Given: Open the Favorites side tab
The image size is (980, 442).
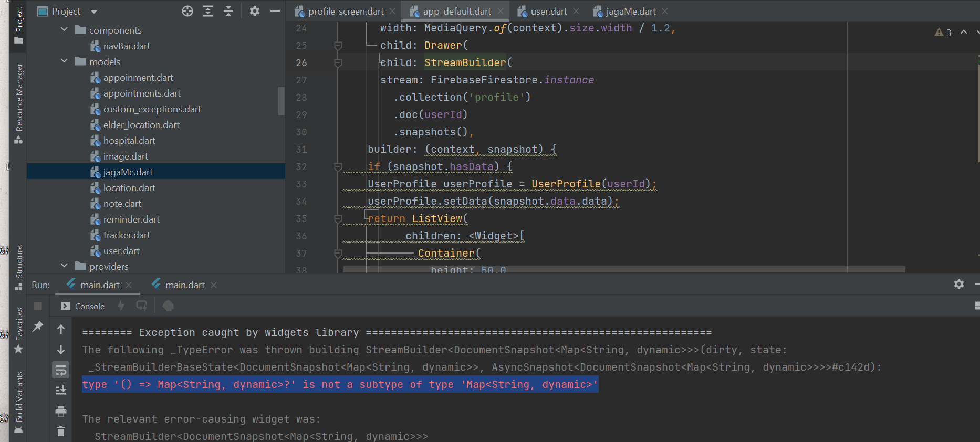Looking at the screenshot, I should [x=19, y=331].
